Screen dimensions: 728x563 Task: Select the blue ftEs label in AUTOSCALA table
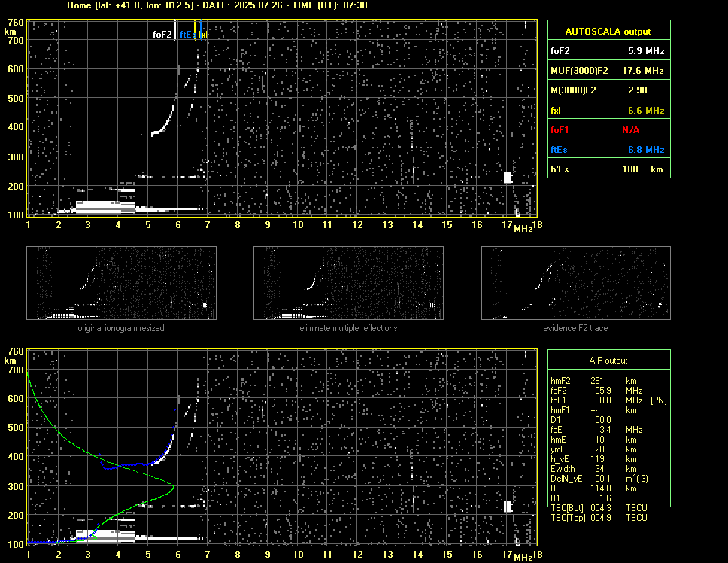(559, 150)
